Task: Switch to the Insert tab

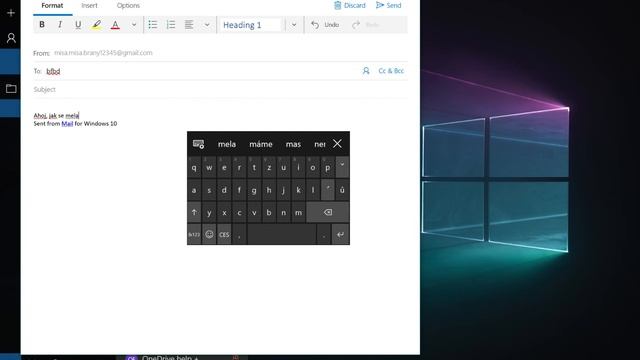Action: pyautogui.click(x=89, y=6)
